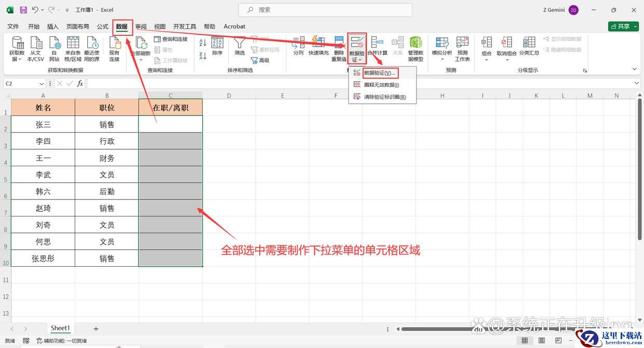Switch to page layout view in status bar
Image resolution: width=644 pixels, height=348 pixels.
click(x=540, y=340)
